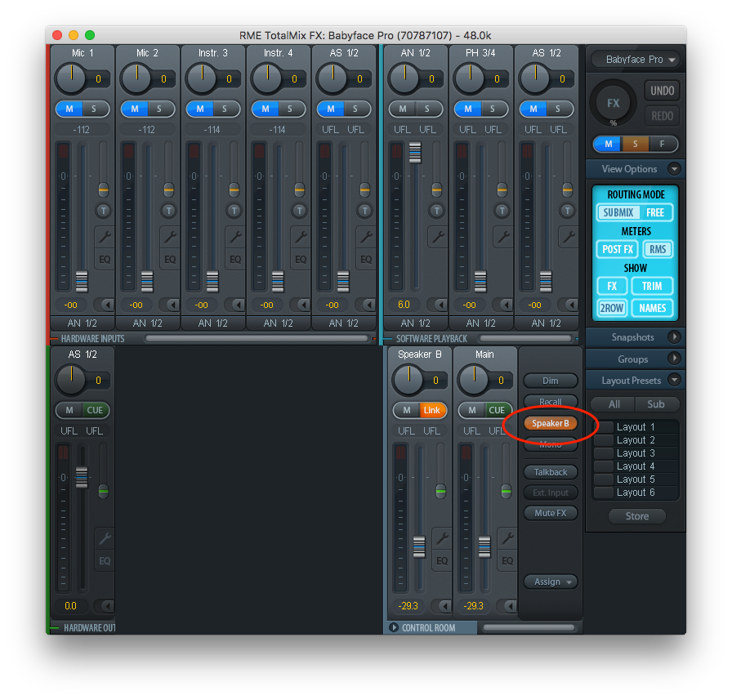Unmute the Mic 1 channel
This screenshot has width=732, height=700.
(x=69, y=109)
